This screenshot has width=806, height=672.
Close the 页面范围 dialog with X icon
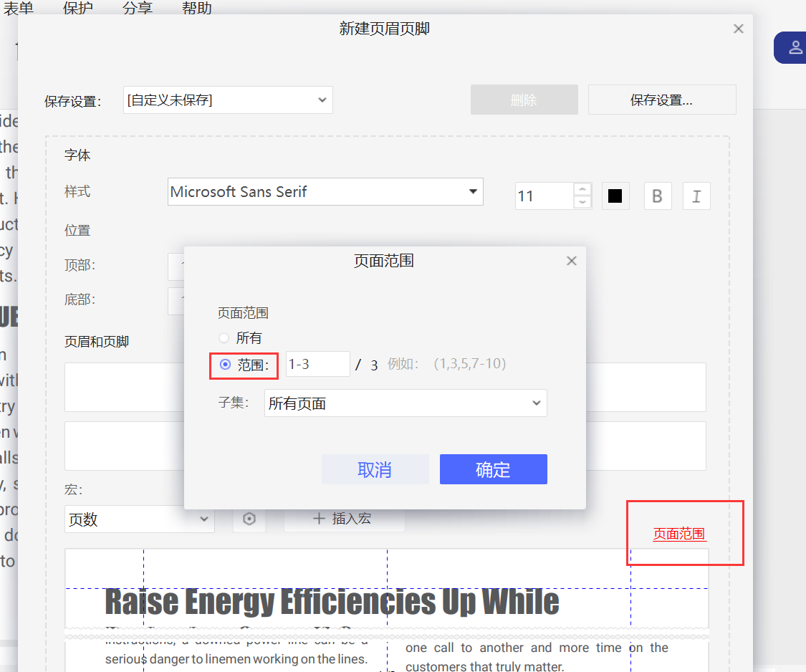pos(571,260)
